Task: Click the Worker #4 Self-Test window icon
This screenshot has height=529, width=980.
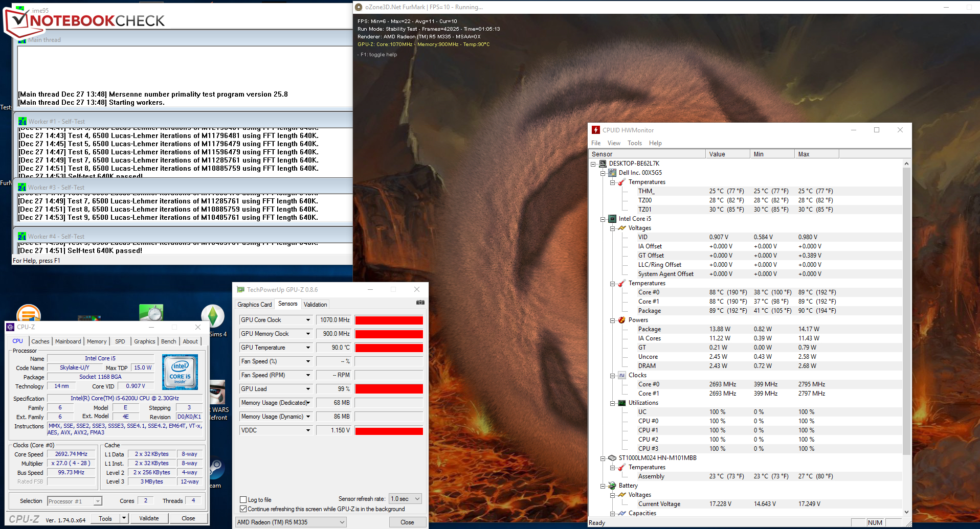Action: (x=22, y=237)
